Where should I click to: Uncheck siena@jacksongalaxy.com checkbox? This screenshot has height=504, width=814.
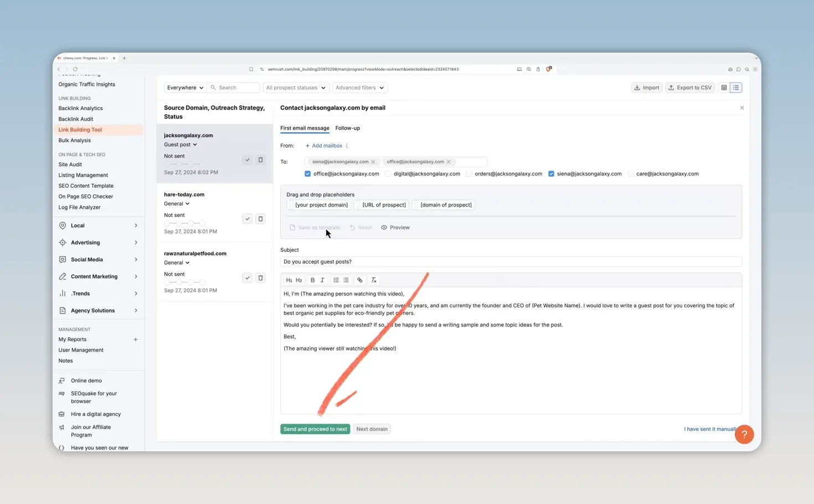coord(552,174)
